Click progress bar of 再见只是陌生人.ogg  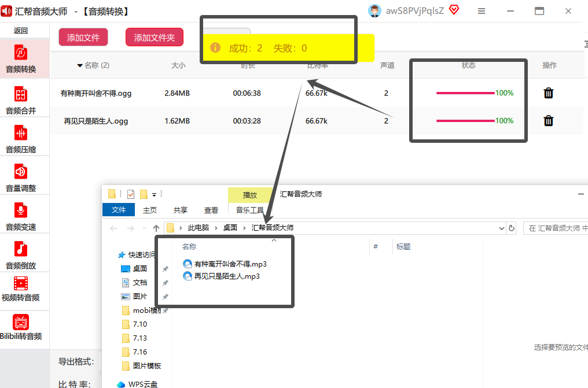point(465,121)
